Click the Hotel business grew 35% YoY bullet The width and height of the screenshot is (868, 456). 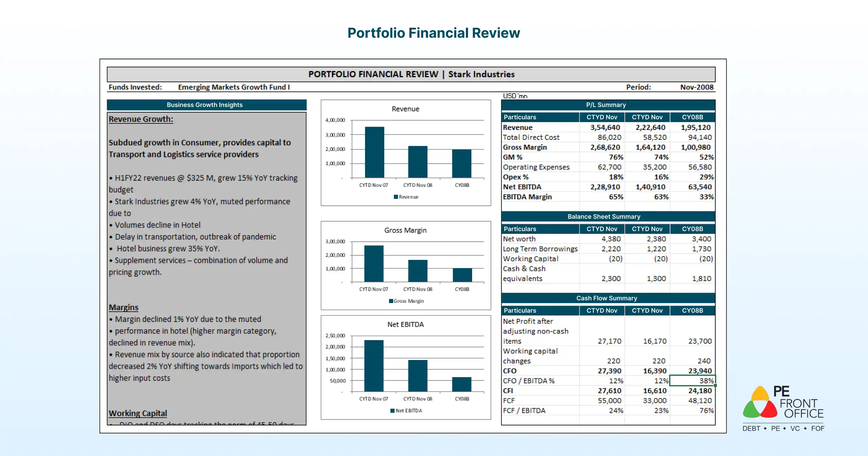point(165,249)
